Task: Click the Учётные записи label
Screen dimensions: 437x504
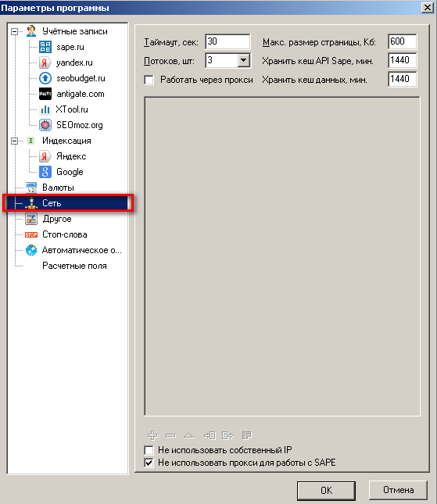Action: pos(75,31)
